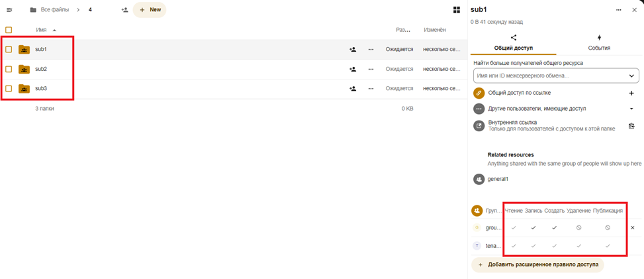This screenshot has width=644, height=279.
Task: Expand Другие пользователи, имеющие доступ
Action: [631, 109]
